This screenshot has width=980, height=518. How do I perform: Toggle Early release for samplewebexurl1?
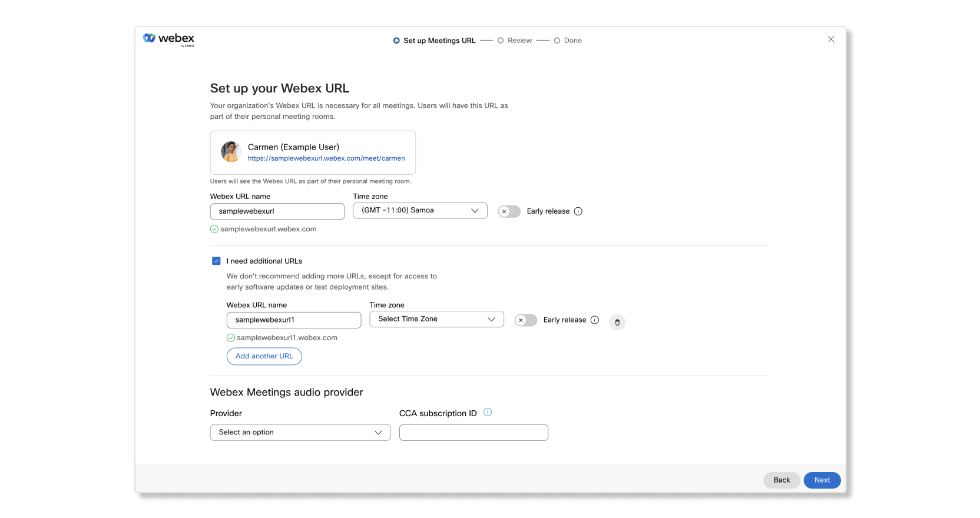coord(526,320)
